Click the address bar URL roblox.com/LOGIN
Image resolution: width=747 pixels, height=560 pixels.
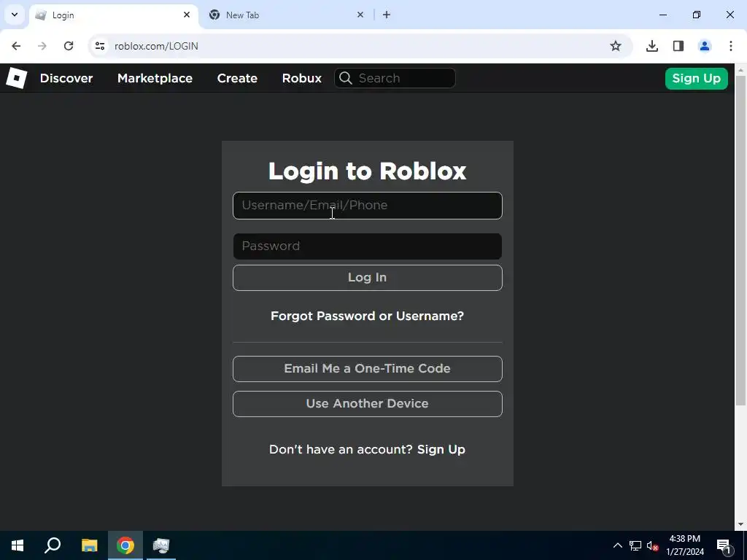click(156, 46)
